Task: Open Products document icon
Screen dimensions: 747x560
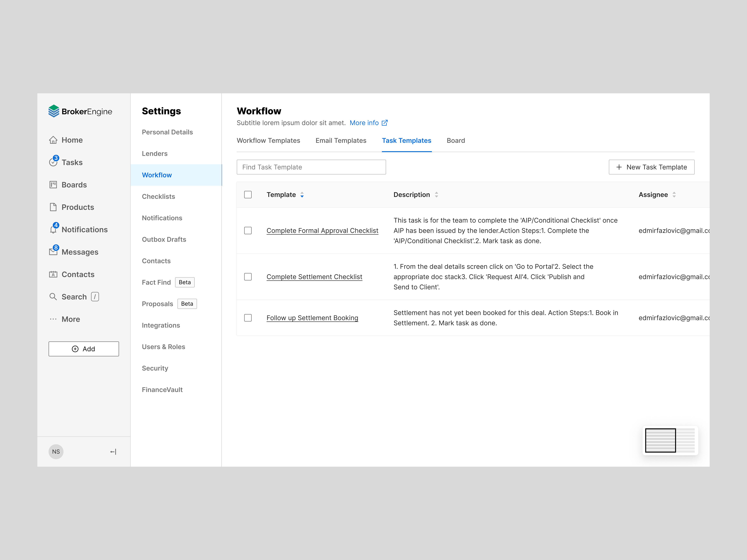Action: click(53, 207)
